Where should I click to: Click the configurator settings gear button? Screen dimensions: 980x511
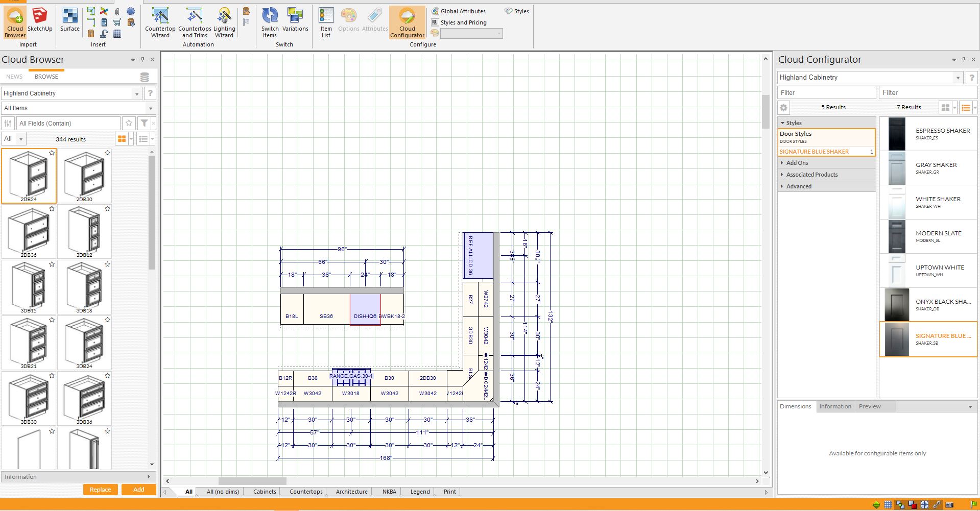click(x=784, y=108)
